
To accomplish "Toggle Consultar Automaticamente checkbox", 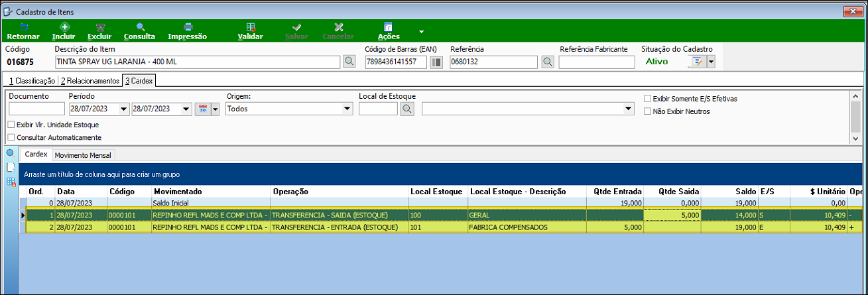I will (x=11, y=137).
